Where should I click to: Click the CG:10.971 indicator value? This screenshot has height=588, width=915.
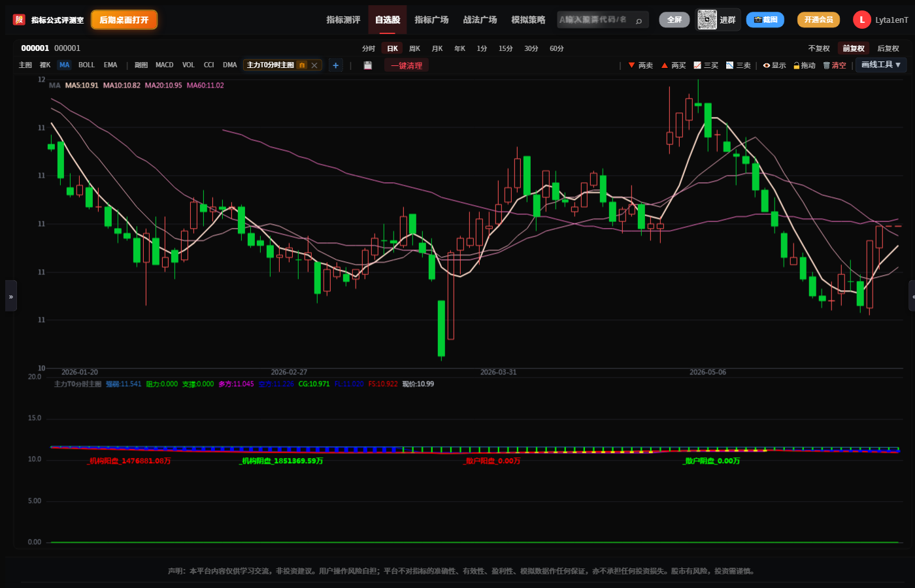pyautogui.click(x=314, y=384)
